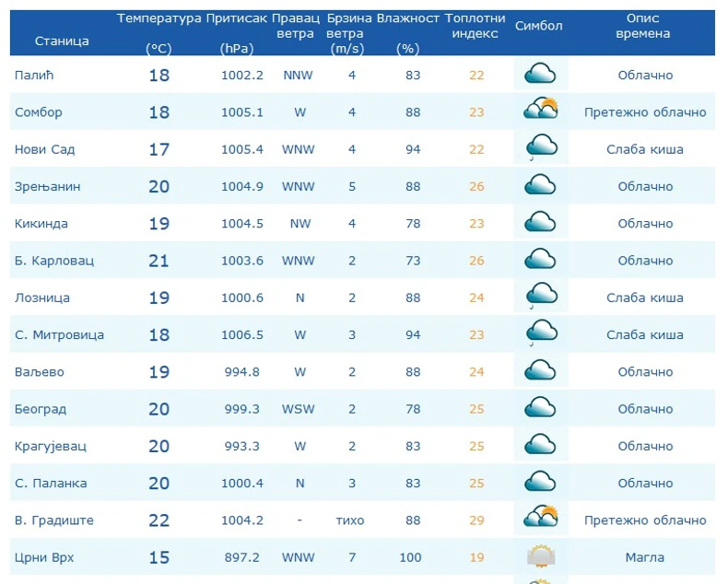Click the Станица column header
Image resolution: width=728 pixels, height=584 pixels.
(62, 41)
